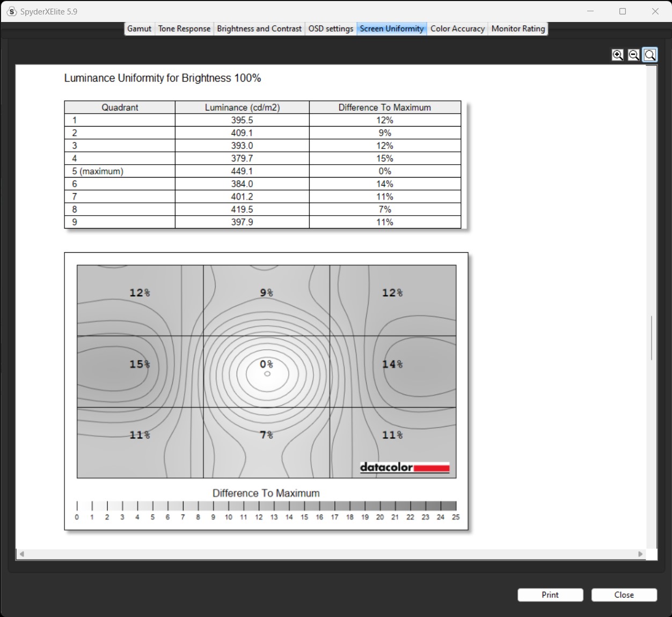The height and width of the screenshot is (617, 672).
Task: Click the SpyderXElite app icon in title bar
Action: point(12,11)
